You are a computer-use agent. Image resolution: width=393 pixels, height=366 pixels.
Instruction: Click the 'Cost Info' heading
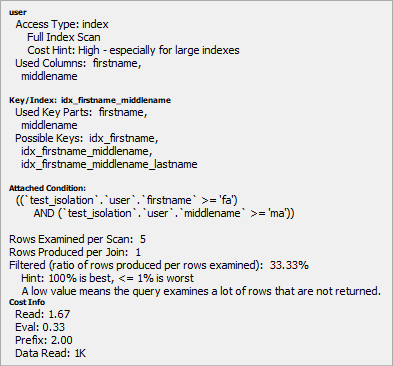27,302
